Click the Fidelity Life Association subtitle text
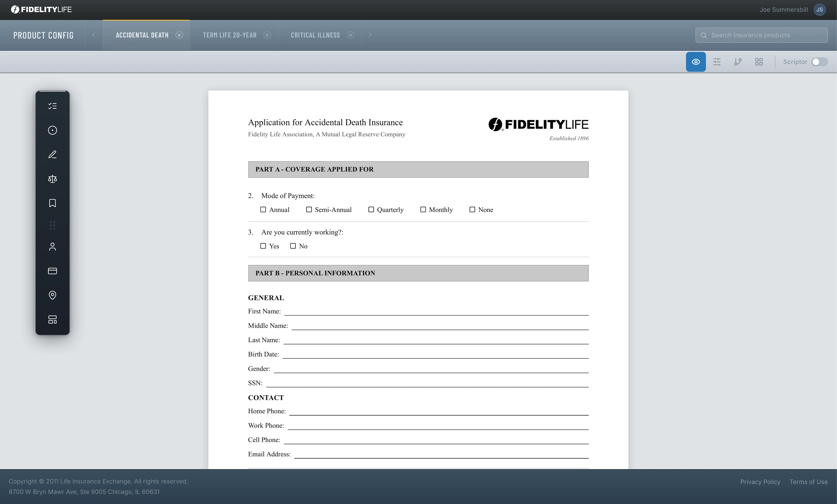 (x=326, y=134)
